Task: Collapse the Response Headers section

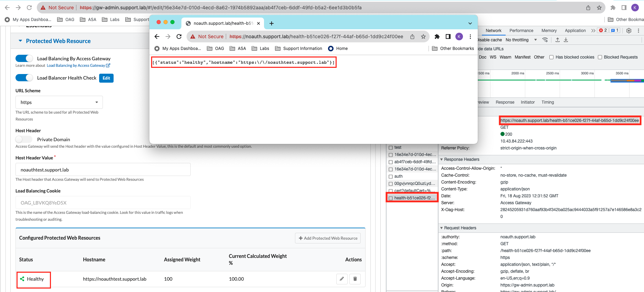Action: [442, 159]
